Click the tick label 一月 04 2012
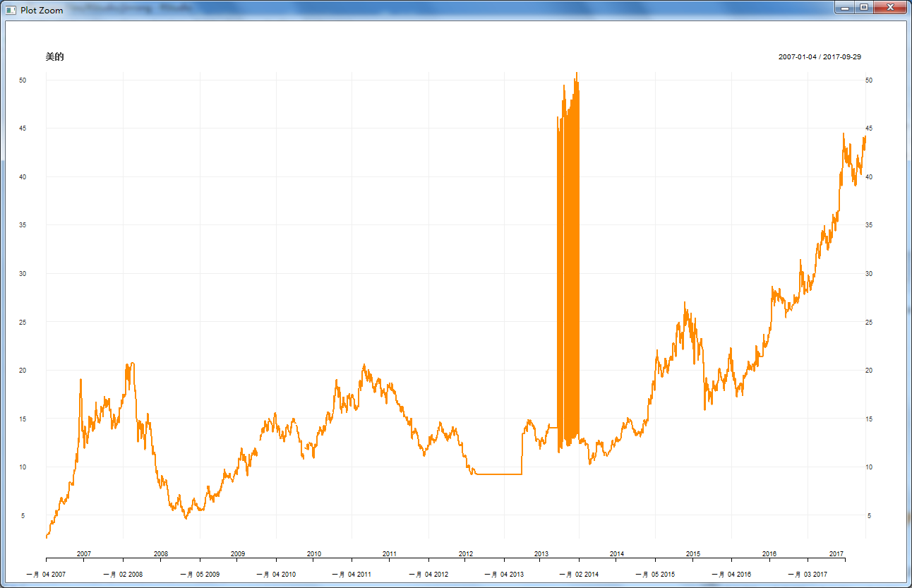Image resolution: width=912 pixels, height=588 pixels. pyautogui.click(x=428, y=575)
